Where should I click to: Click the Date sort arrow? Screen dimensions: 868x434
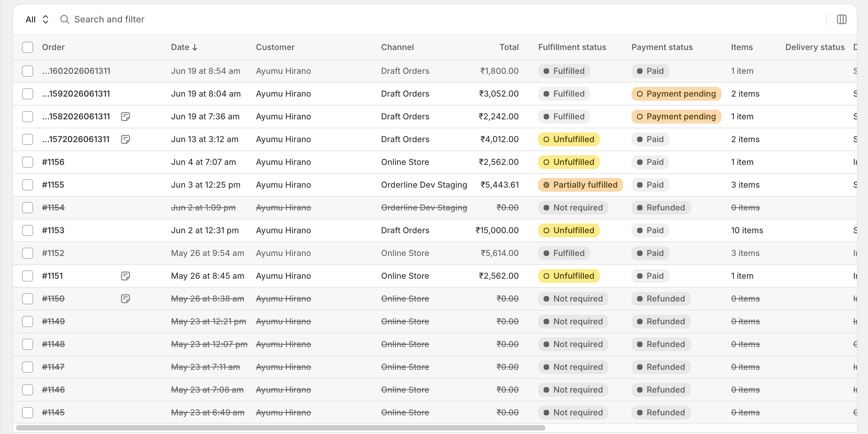(x=195, y=47)
